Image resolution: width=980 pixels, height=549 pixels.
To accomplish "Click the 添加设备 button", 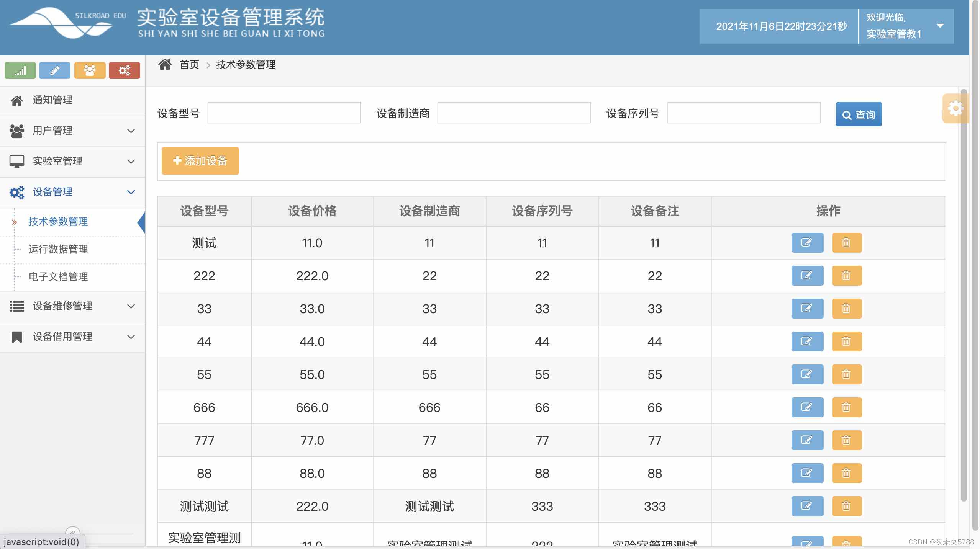I will point(200,161).
